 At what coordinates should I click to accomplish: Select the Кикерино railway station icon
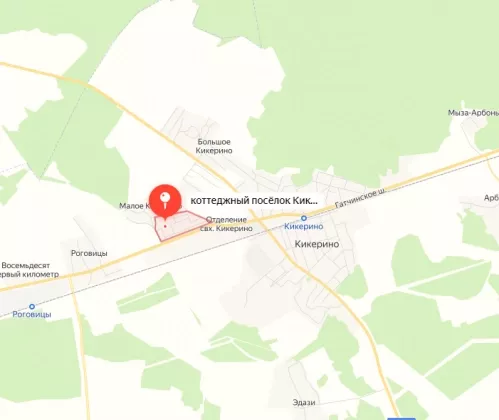coord(304,218)
